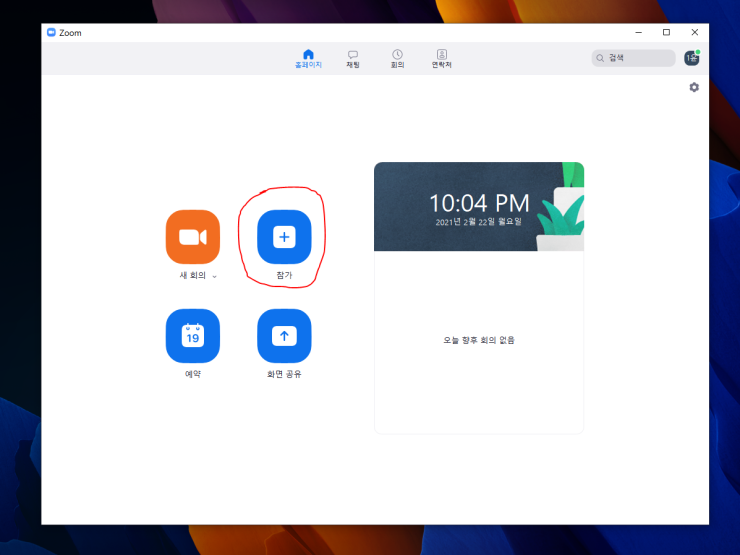Click the magnifier icon in search box
The image size is (740, 555).
pyautogui.click(x=600, y=58)
